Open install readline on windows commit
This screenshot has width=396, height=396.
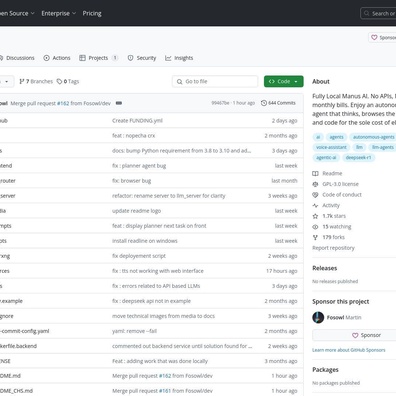coord(145,241)
